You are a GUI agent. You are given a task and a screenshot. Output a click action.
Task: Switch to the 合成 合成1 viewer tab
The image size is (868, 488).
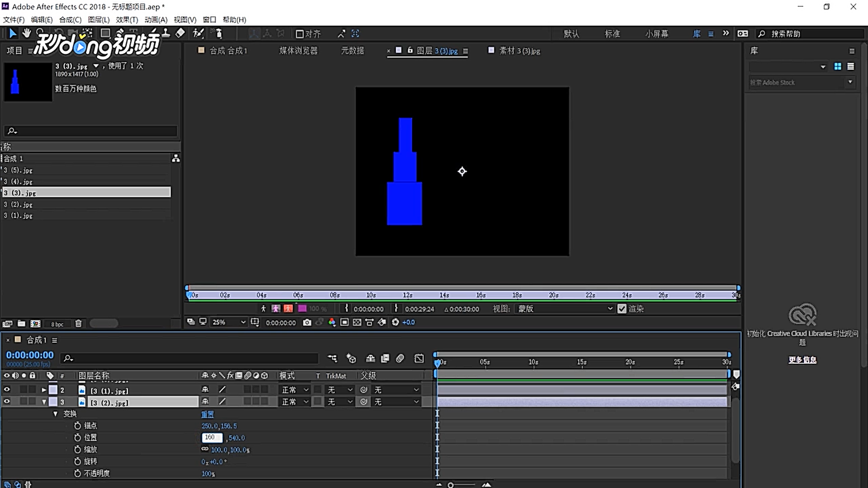pos(228,51)
